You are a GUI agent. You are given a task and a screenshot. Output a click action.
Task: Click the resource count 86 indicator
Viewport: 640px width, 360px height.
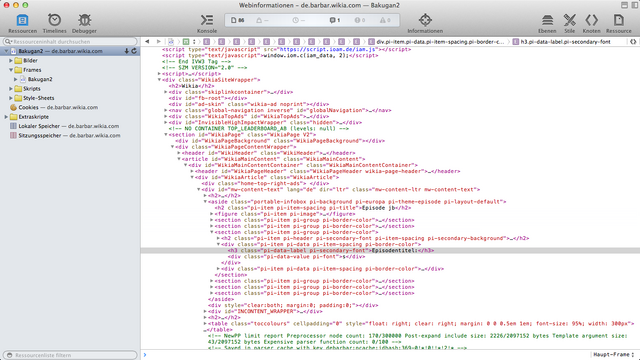click(x=238, y=20)
